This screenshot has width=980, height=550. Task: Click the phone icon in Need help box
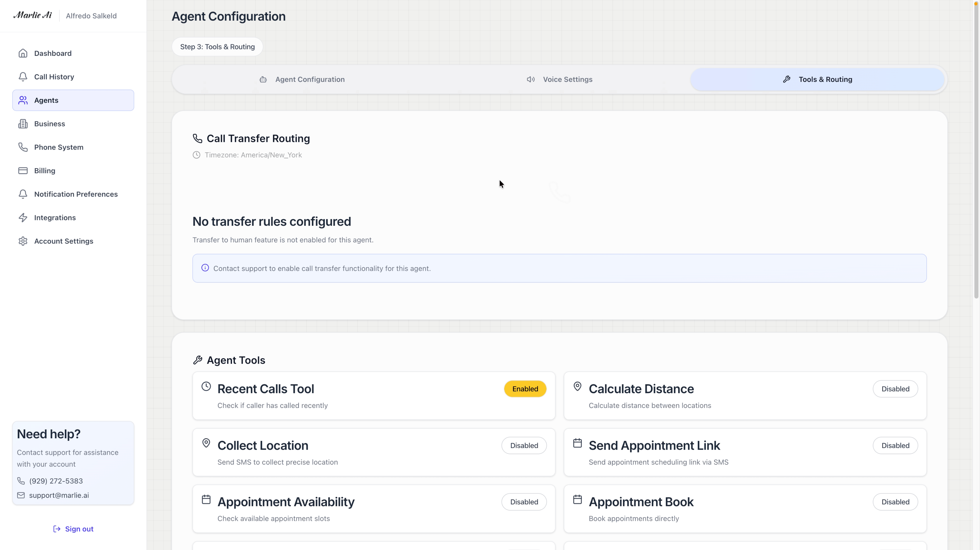click(21, 481)
